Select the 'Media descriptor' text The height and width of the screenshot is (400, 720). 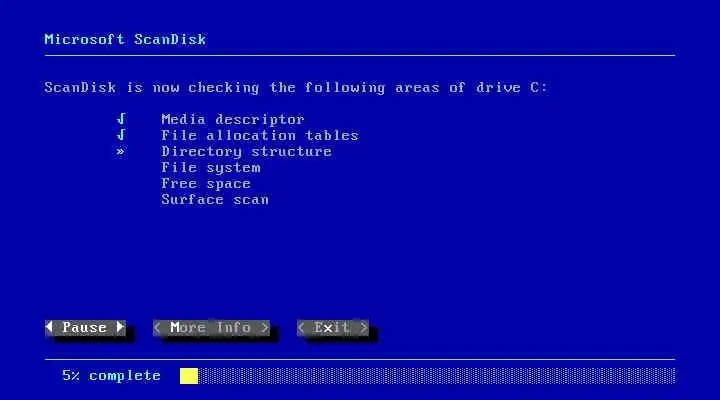[x=232, y=119]
